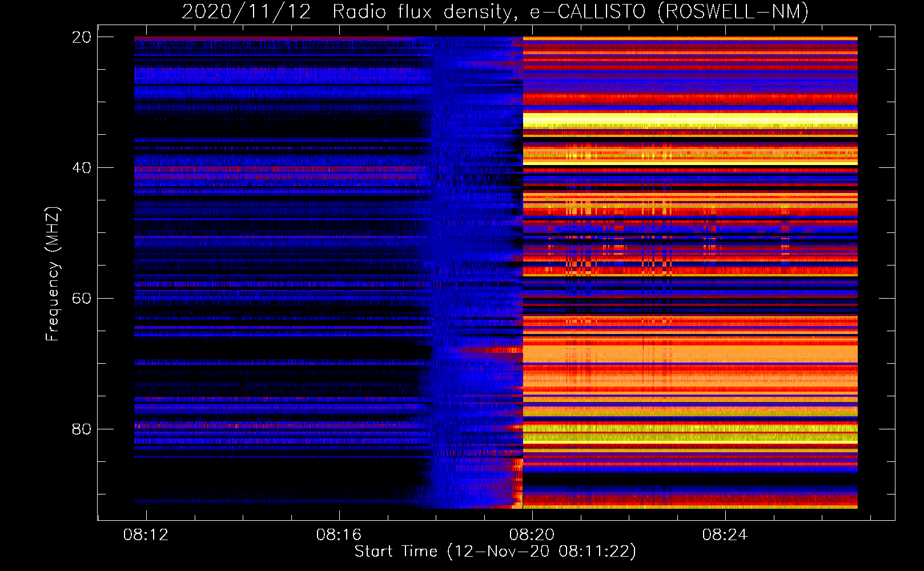Click the 80 frequency tick label
The width and height of the screenshot is (924, 571).
coord(81,429)
